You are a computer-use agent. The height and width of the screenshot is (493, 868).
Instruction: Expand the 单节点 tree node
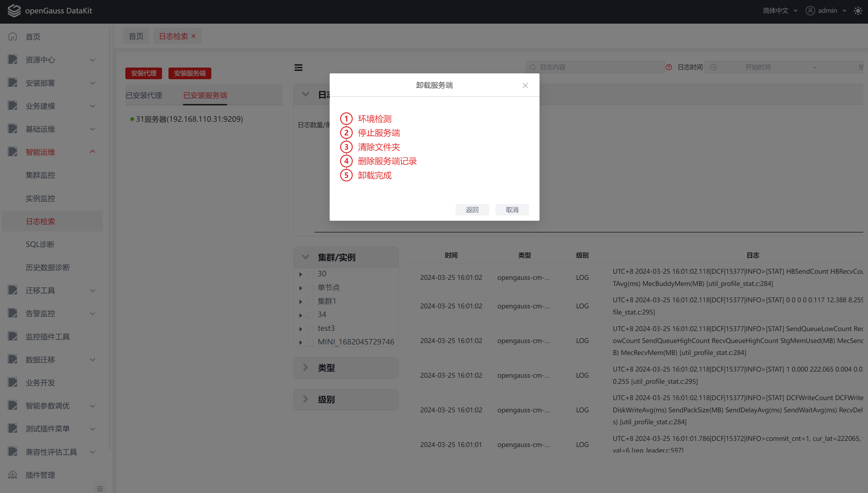tap(301, 288)
